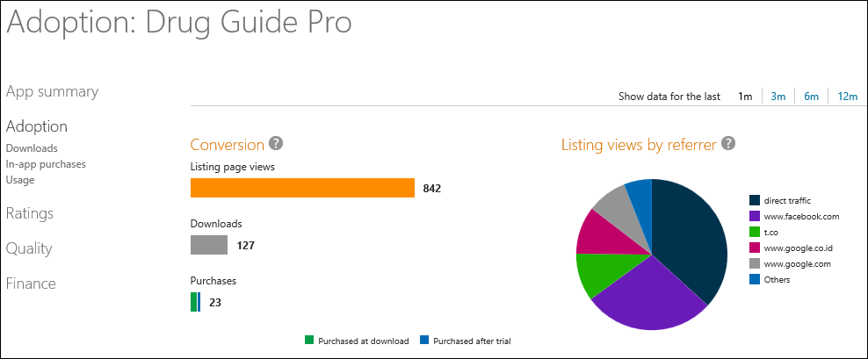
Task: Show data for the last 12m
Action: coord(847,97)
